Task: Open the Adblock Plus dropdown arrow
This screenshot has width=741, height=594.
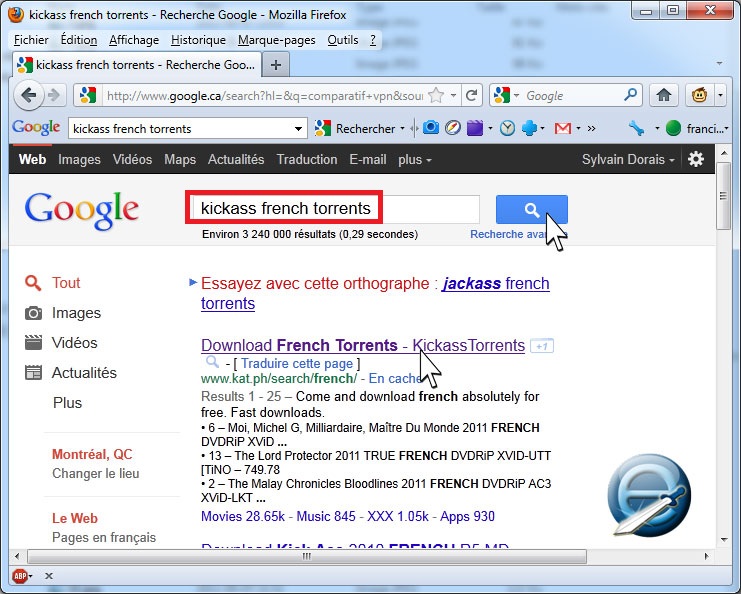Action: tap(31, 576)
